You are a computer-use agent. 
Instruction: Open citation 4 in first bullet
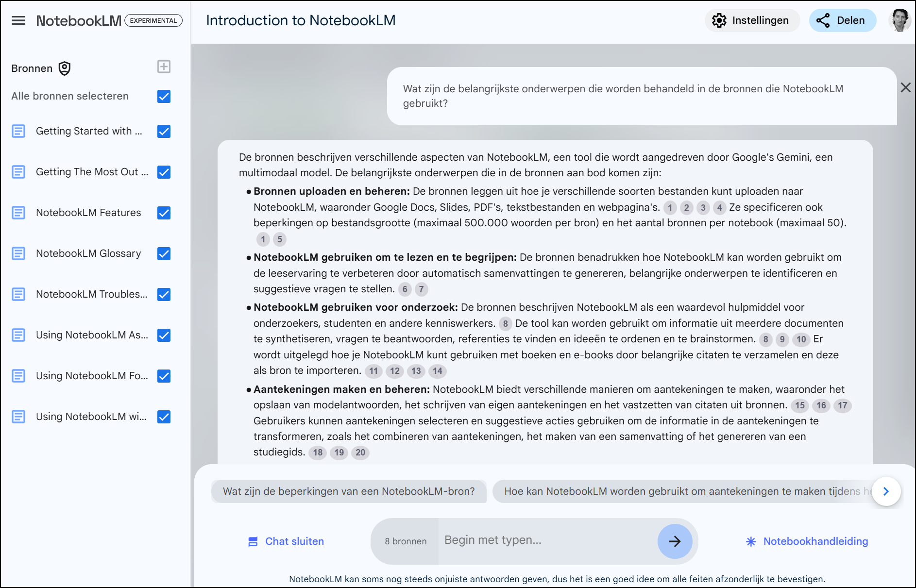tap(719, 208)
